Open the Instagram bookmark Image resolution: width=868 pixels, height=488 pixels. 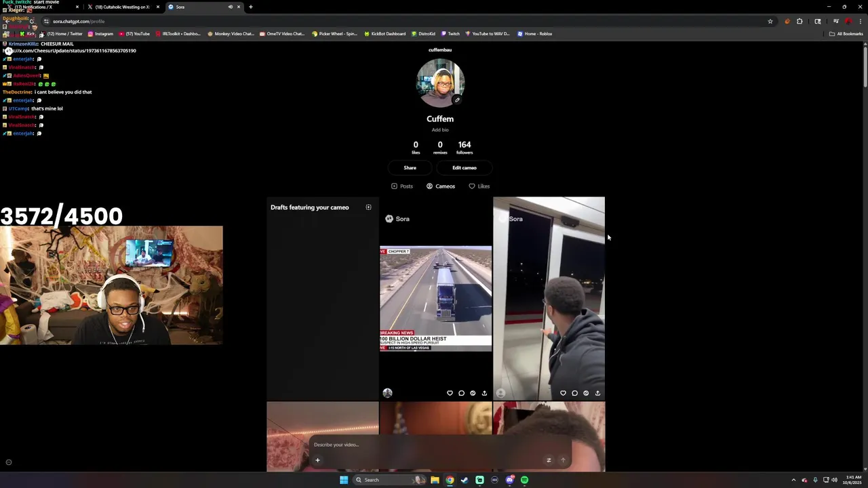[100, 34]
